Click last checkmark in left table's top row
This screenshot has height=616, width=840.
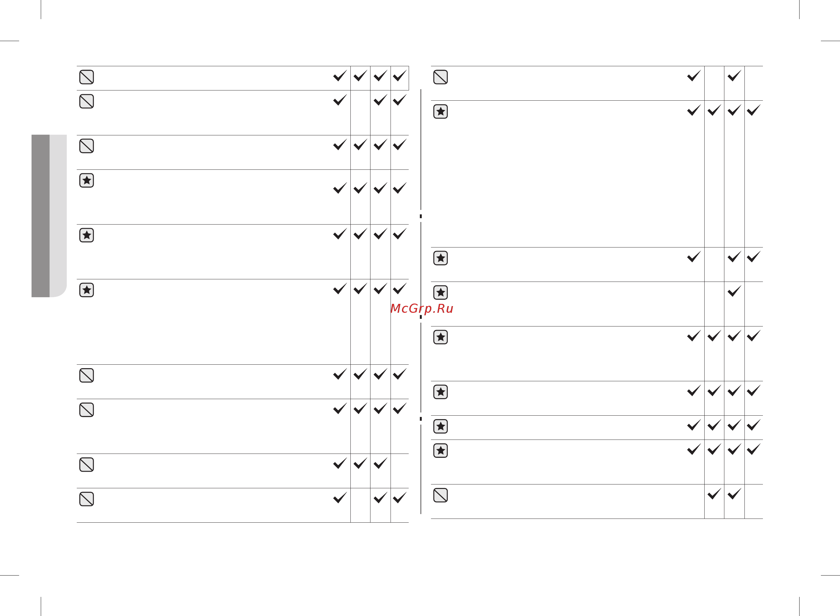[399, 76]
